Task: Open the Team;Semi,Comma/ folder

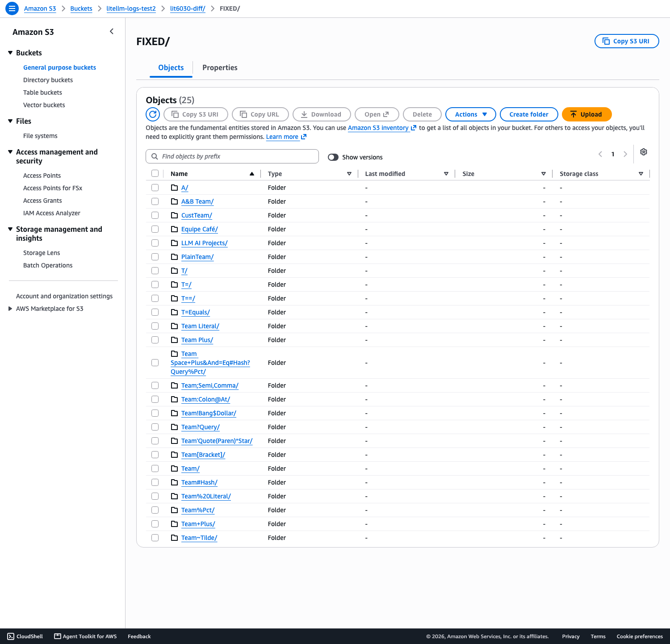Action: click(210, 385)
